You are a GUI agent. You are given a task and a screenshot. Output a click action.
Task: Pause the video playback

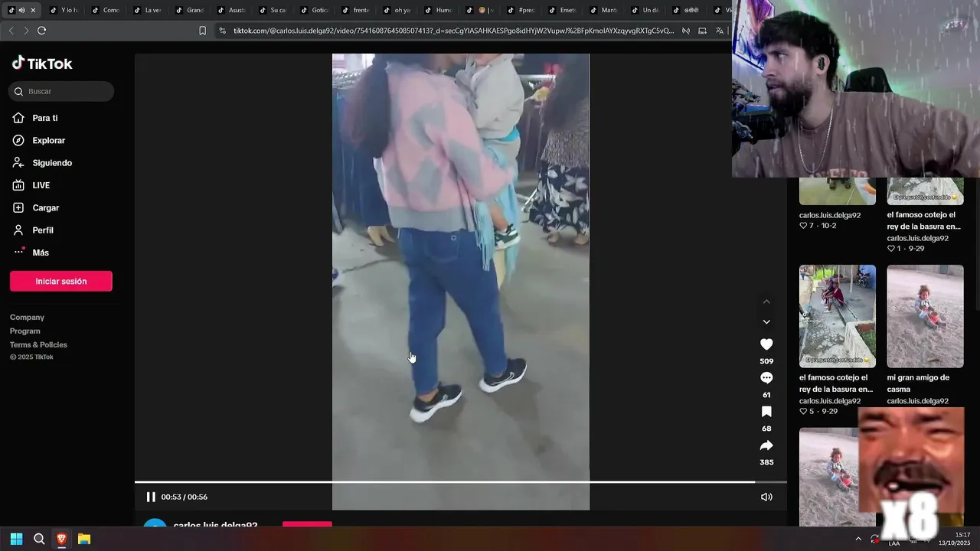(151, 497)
